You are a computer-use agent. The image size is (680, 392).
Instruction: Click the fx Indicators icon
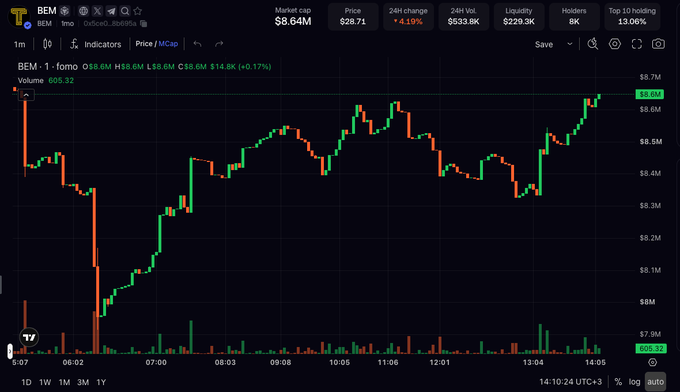74,44
